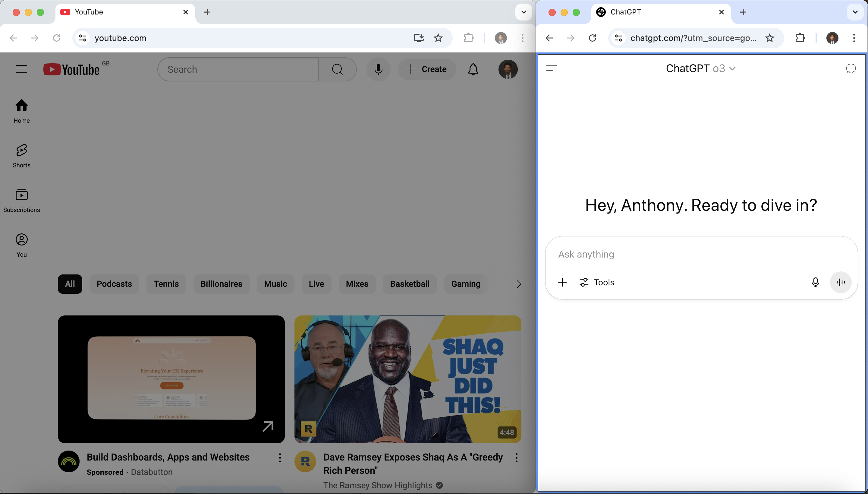Bookmark youtube.com with star icon
Screen dimensions: 868x494
click(x=438, y=38)
